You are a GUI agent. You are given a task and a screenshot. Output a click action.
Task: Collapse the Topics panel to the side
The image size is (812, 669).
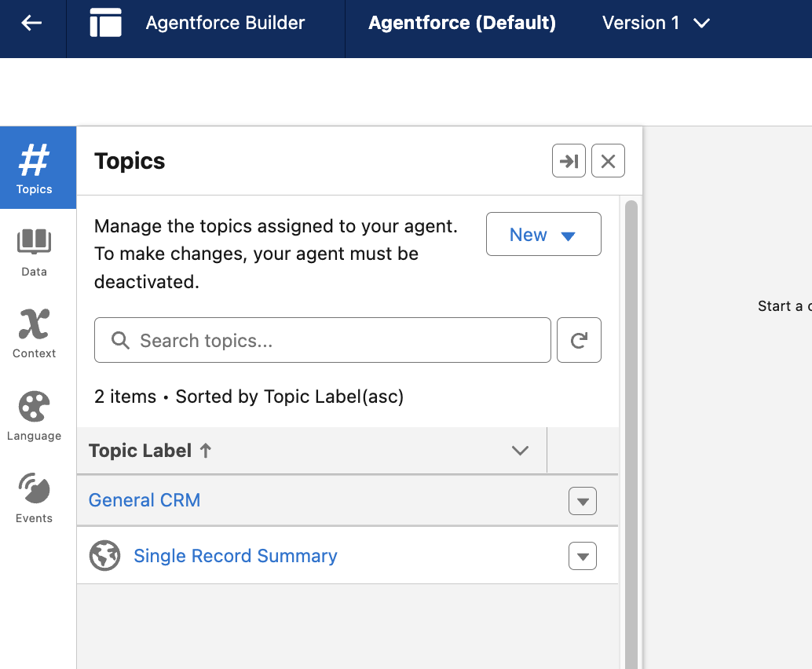point(569,161)
